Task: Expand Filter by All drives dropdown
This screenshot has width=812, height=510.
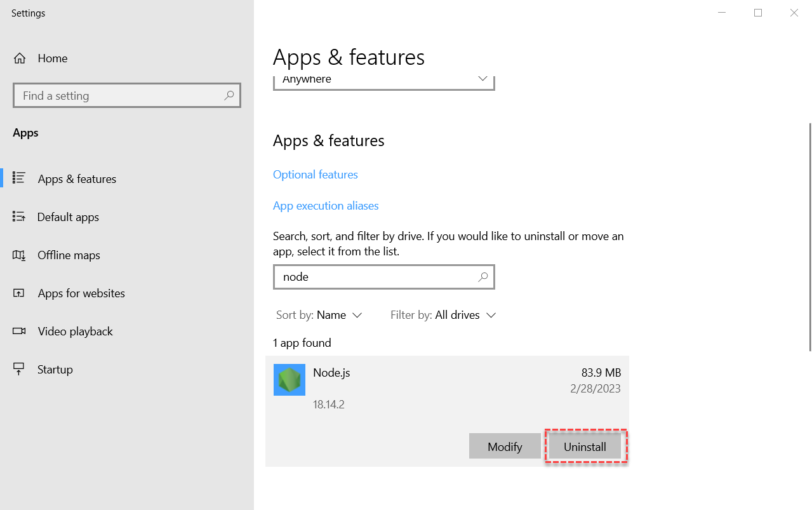Action: pos(443,315)
